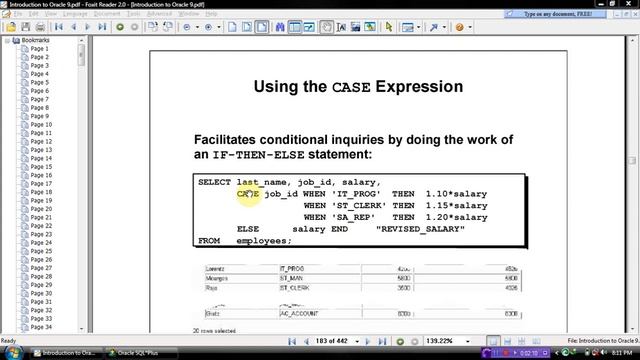Open the View menu
The height and width of the screenshot is (360, 640).
point(51,14)
